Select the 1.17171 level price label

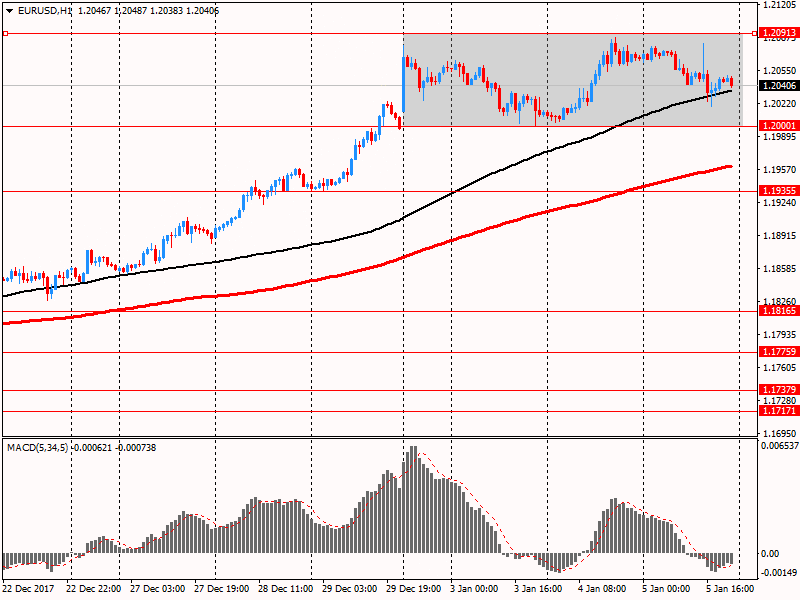pyautogui.click(x=779, y=411)
